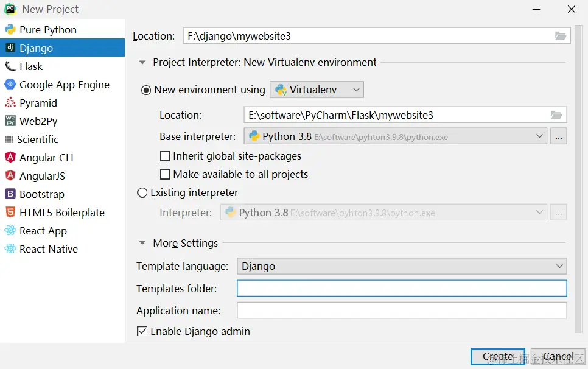Uncheck Enable Django admin checkbox
Viewport: 588px width, 369px height.
[x=142, y=331]
